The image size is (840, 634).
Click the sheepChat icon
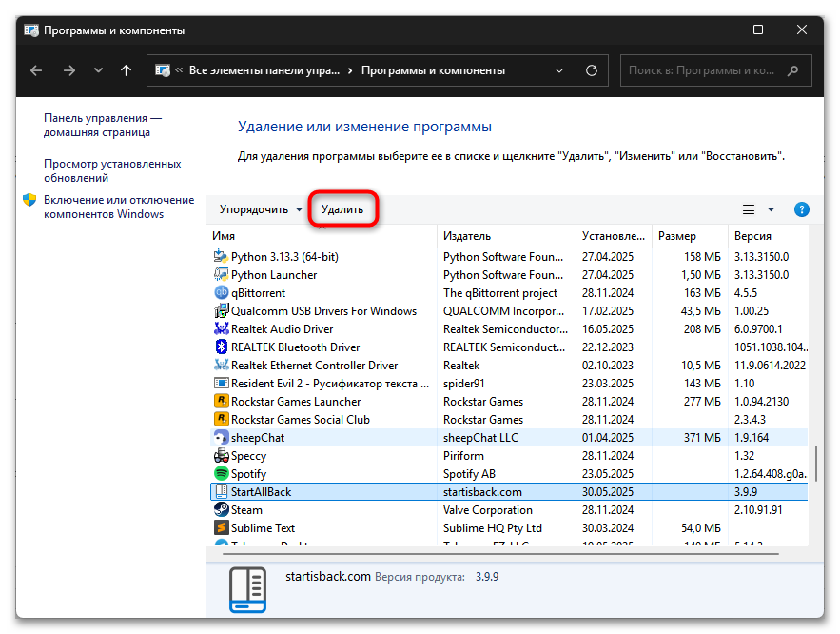[220, 437]
